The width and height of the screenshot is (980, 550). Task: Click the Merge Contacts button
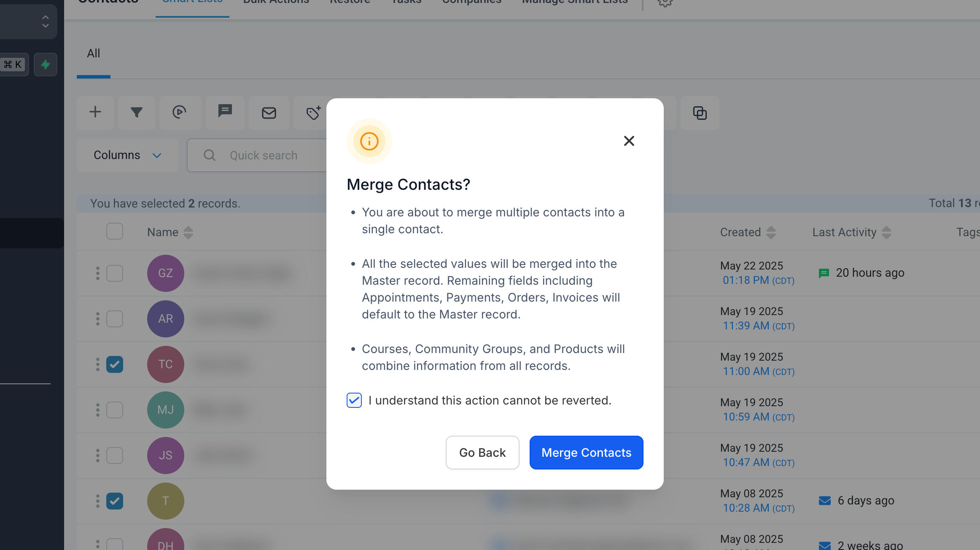tap(586, 453)
